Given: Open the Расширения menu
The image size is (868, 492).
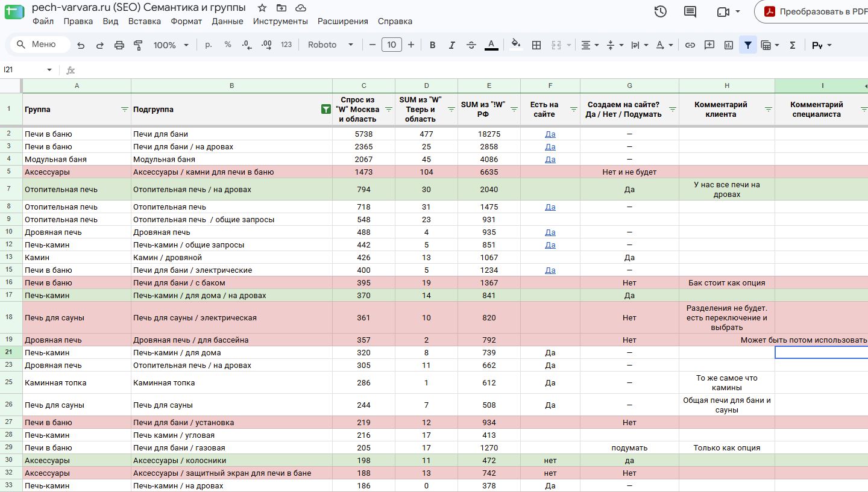Looking at the screenshot, I should tap(343, 21).
